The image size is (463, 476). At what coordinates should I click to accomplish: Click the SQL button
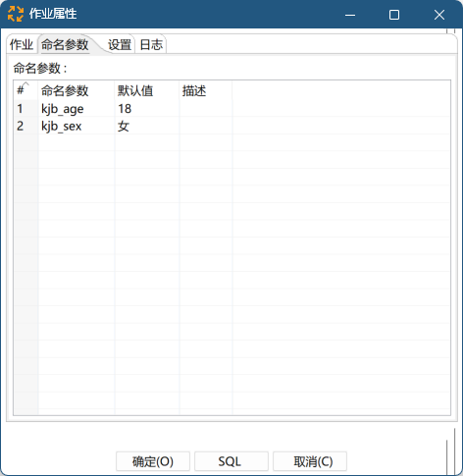pyautogui.click(x=231, y=461)
